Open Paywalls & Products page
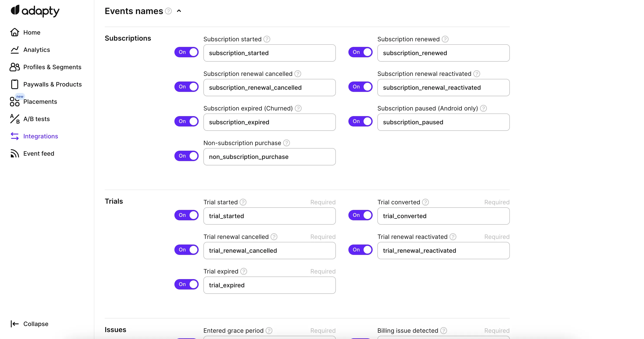644x339 pixels. [52, 85]
